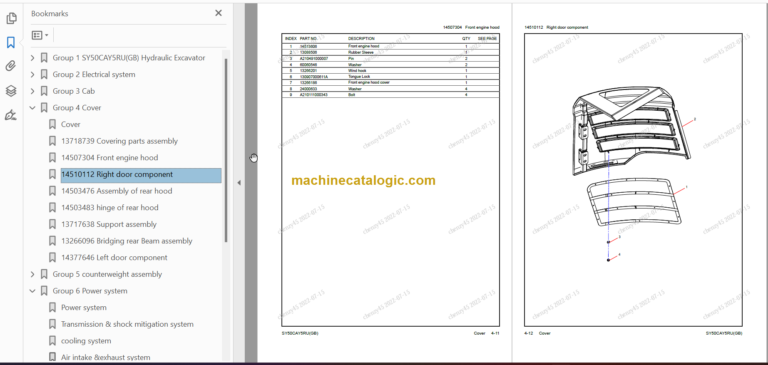Select Group 5 counterweight assembly bookmark
Viewport: 768px width, 365px height.
107,274
